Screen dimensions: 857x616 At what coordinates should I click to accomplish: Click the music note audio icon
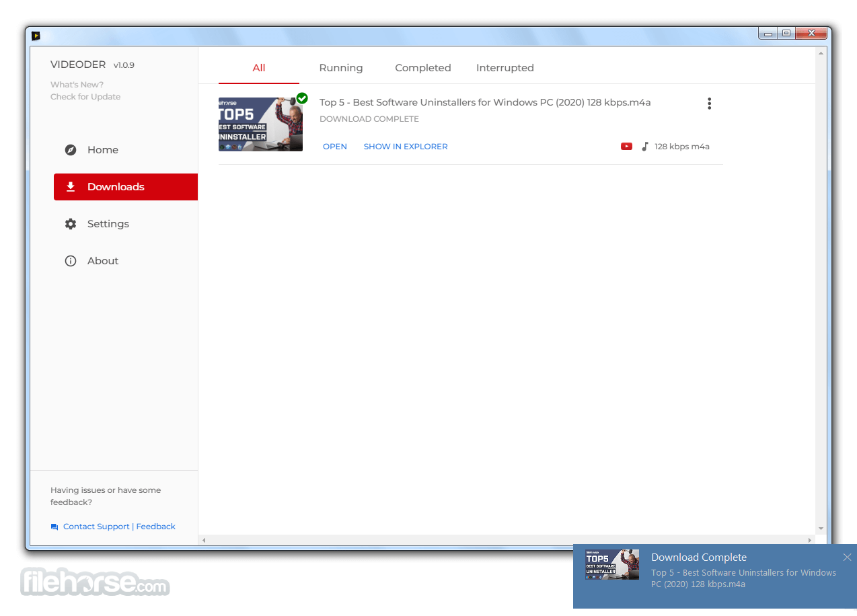pos(645,147)
